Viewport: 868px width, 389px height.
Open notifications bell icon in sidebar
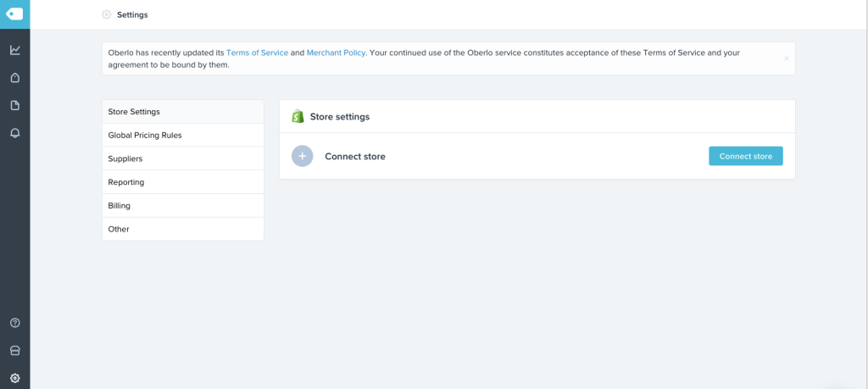click(15, 133)
